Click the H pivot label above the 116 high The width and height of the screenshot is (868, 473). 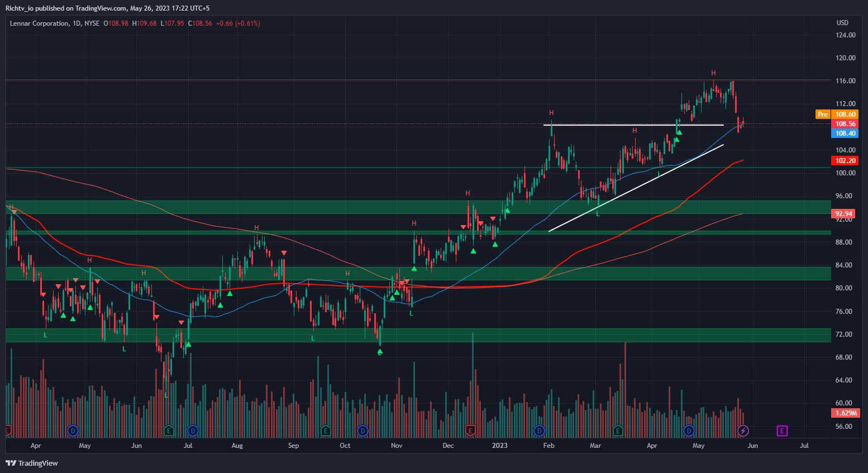[713, 73]
